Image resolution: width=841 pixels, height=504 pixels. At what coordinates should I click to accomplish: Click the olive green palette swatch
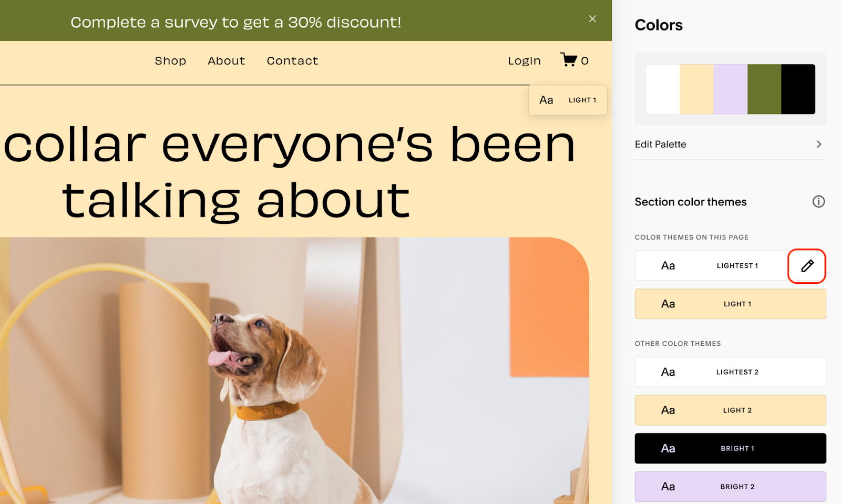point(764,89)
